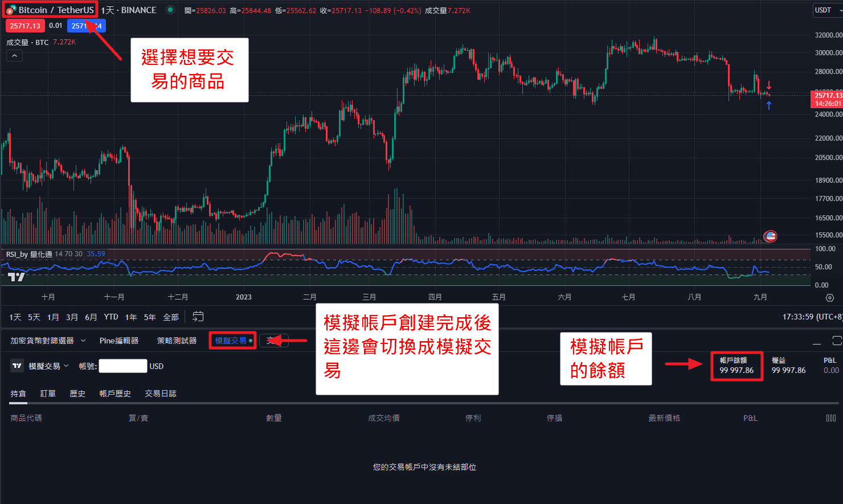Sort by the 成交均價 column header
Image resolution: width=843 pixels, height=504 pixels.
[x=384, y=418]
